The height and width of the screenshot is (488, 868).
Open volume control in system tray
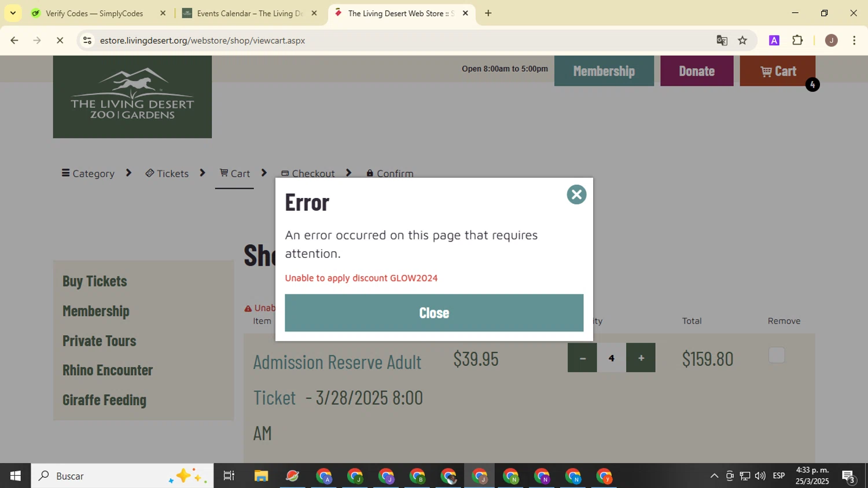(x=760, y=476)
